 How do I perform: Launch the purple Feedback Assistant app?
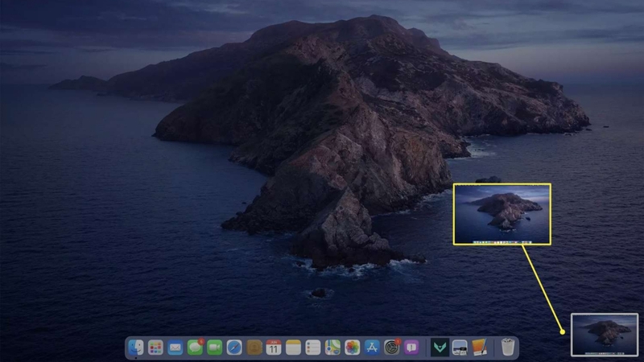(x=411, y=348)
